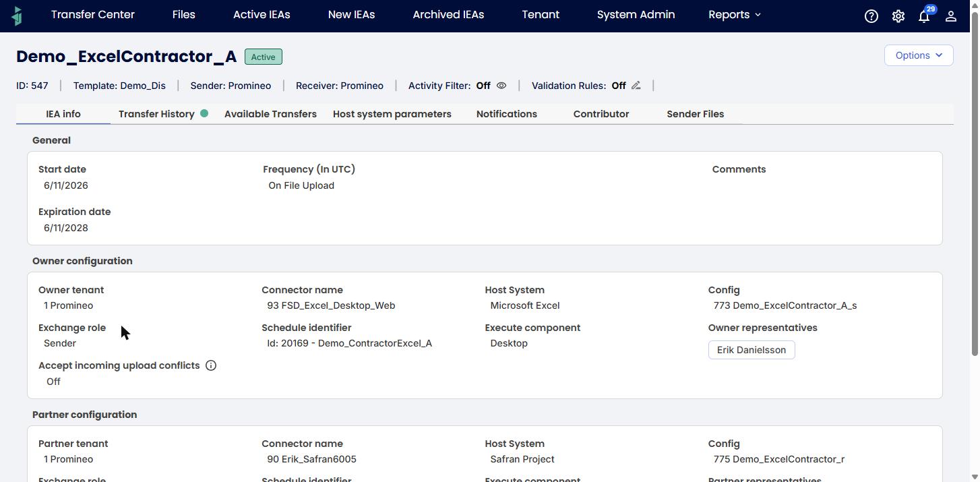This screenshot has height=482, width=980.
Task: Click config 773 Demo_ExcelContractor_A_s
Action: click(x=785, y=305)
